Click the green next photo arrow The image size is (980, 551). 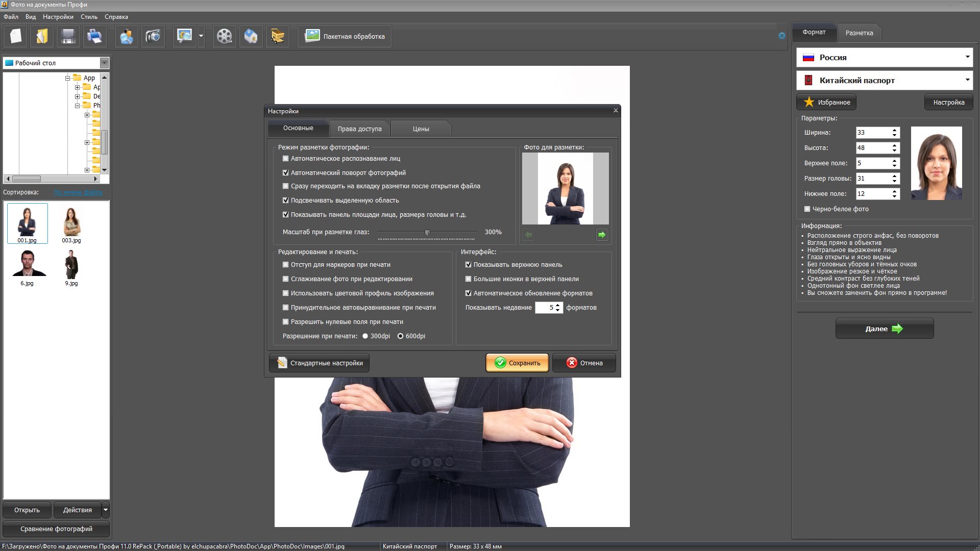point(602,235)
